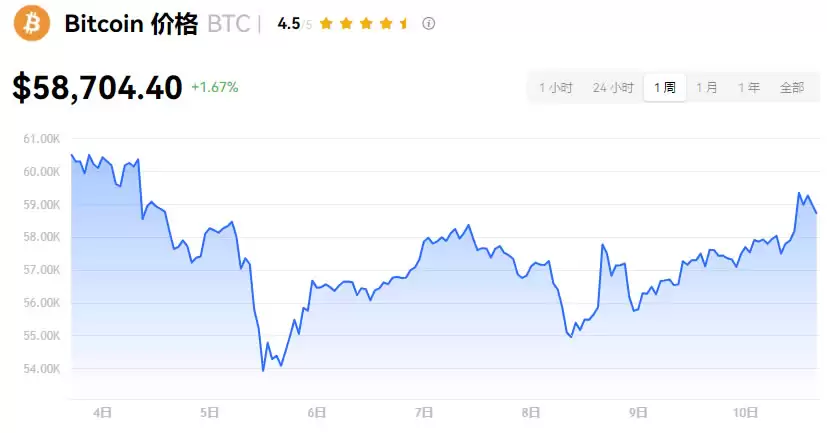This screenshot has height=433, width=827.
Task: Click the BTC ticker symbol
Action: tap(229, 25)
